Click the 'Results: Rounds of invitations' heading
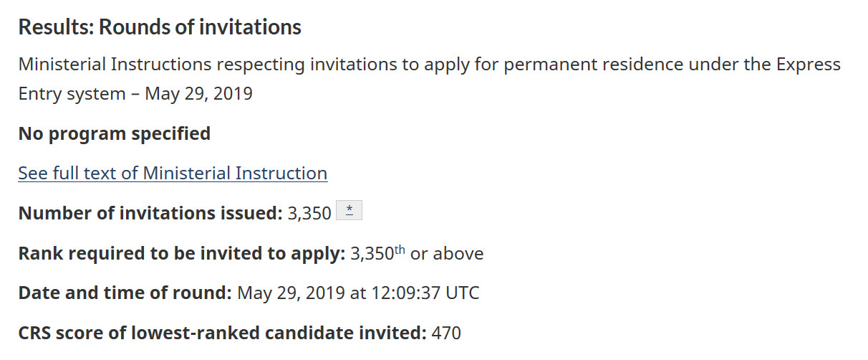The image size is (868, 360). pos(160,27)
